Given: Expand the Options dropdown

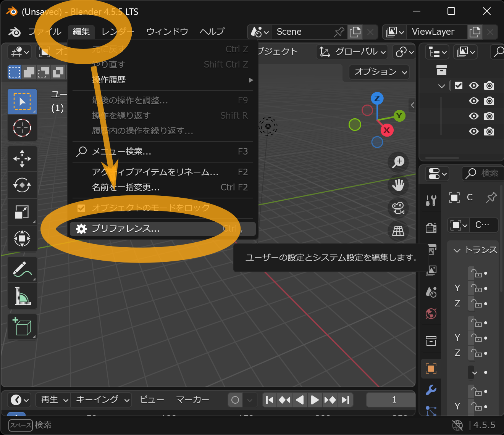Looking at the screenshot, I should [380, 72].
